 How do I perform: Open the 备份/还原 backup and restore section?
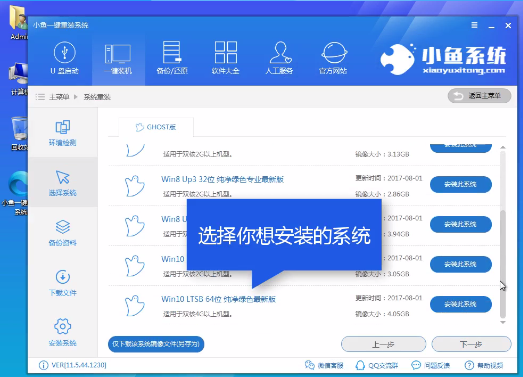[172, 57]
